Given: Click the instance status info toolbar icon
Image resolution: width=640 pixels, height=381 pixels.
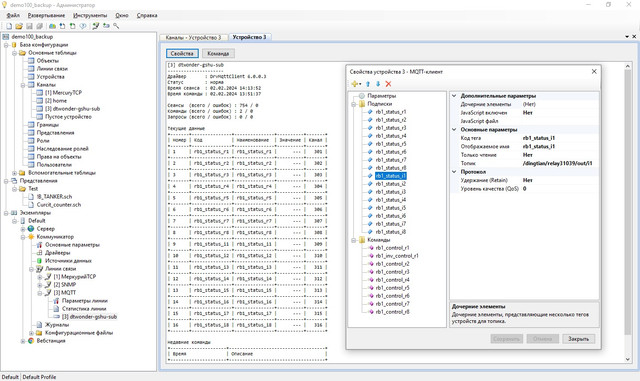Looking at the screenshot, I should [x=83, y=26].
